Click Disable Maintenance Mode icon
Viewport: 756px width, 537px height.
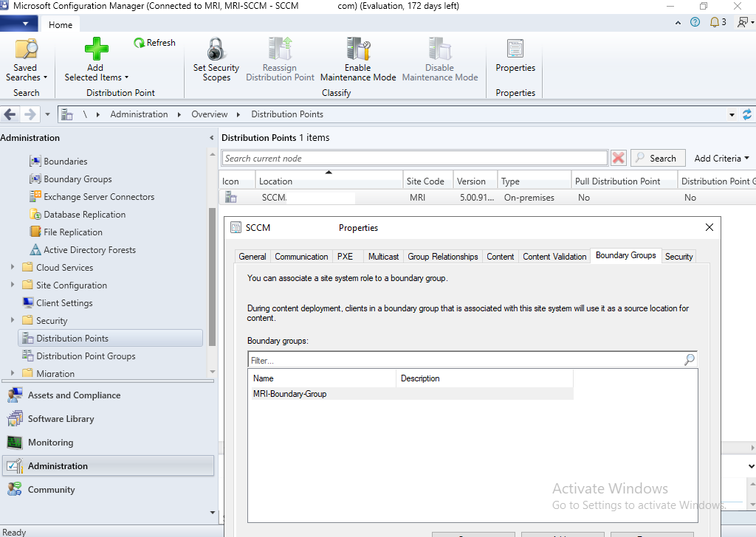click(440, 49)
